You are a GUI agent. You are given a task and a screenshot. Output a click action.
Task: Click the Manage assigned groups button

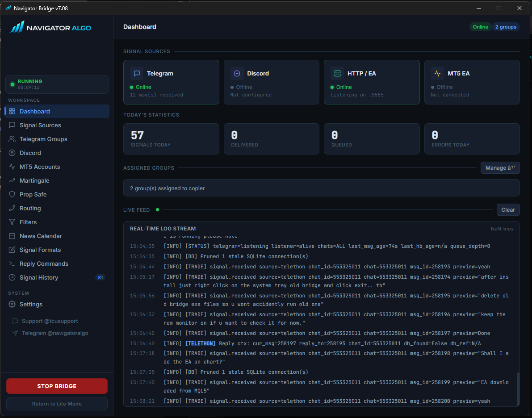[x=500, y=167]
